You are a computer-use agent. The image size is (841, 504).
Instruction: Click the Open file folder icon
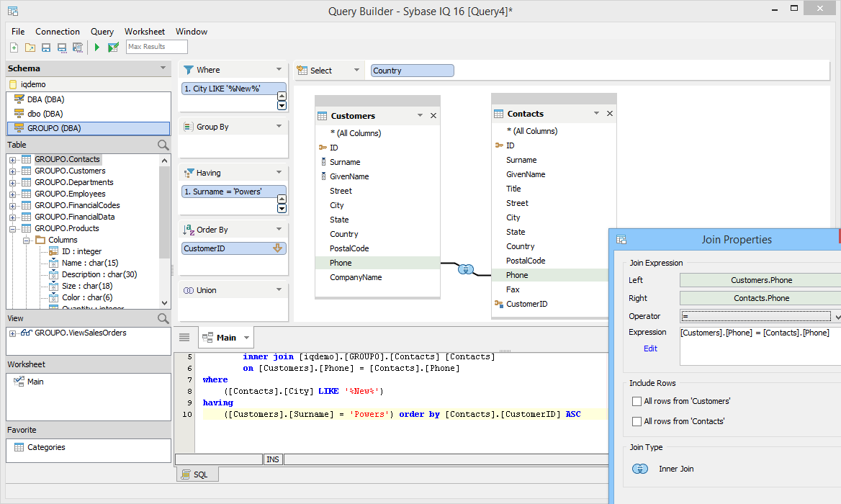click(30, 48)
